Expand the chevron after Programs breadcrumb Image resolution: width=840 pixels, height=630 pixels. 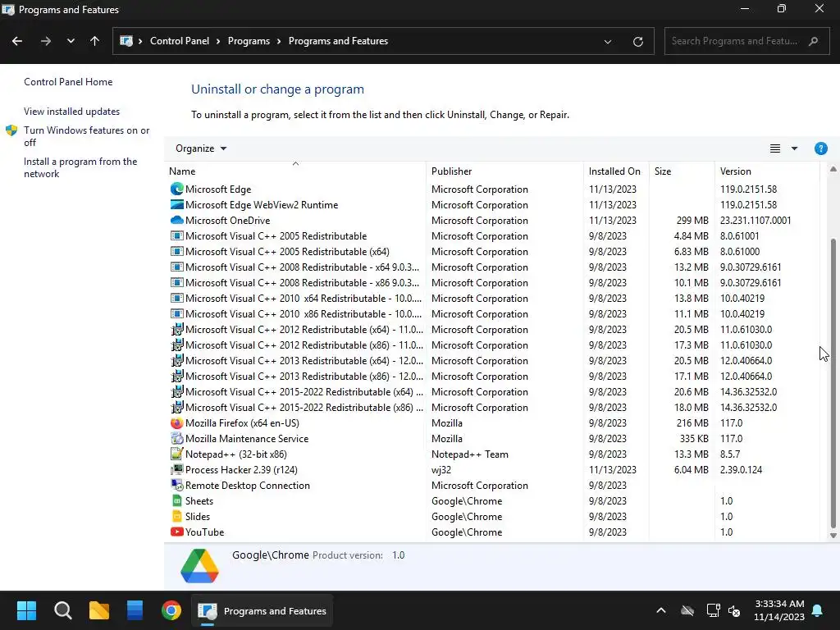point(279,41)
